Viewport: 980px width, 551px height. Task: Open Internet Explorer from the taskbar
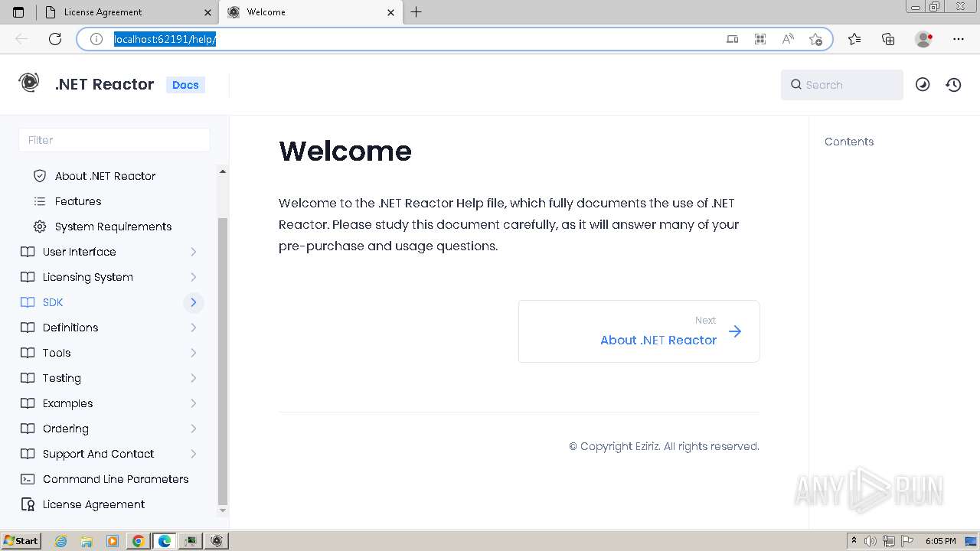61,541
